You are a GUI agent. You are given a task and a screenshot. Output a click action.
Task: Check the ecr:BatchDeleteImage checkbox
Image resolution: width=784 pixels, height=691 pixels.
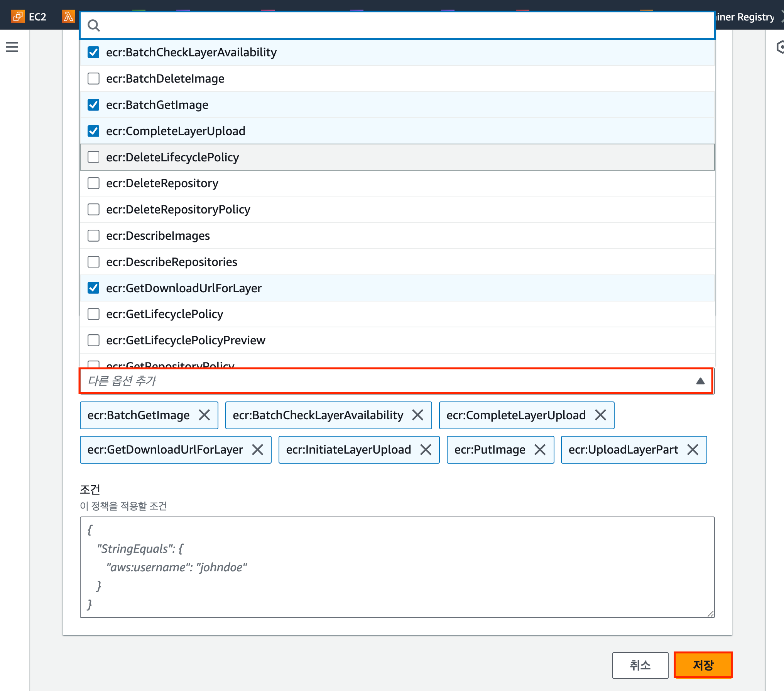tap(93, 79)
